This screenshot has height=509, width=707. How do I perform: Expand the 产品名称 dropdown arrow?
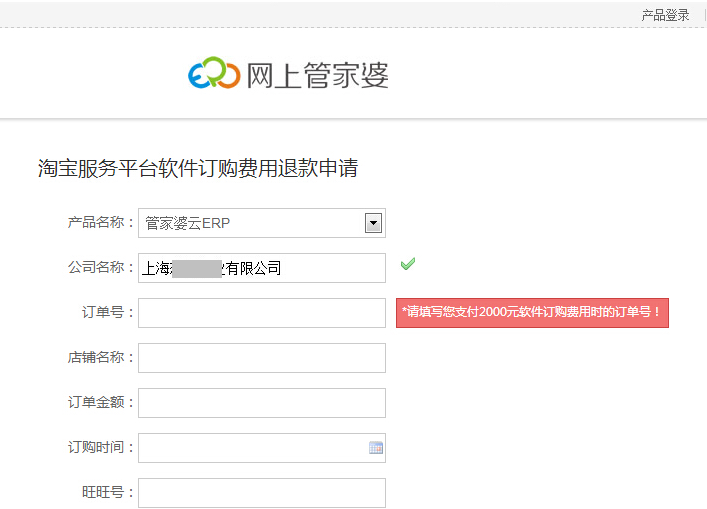pyautogui.click(x=373, y=223)
